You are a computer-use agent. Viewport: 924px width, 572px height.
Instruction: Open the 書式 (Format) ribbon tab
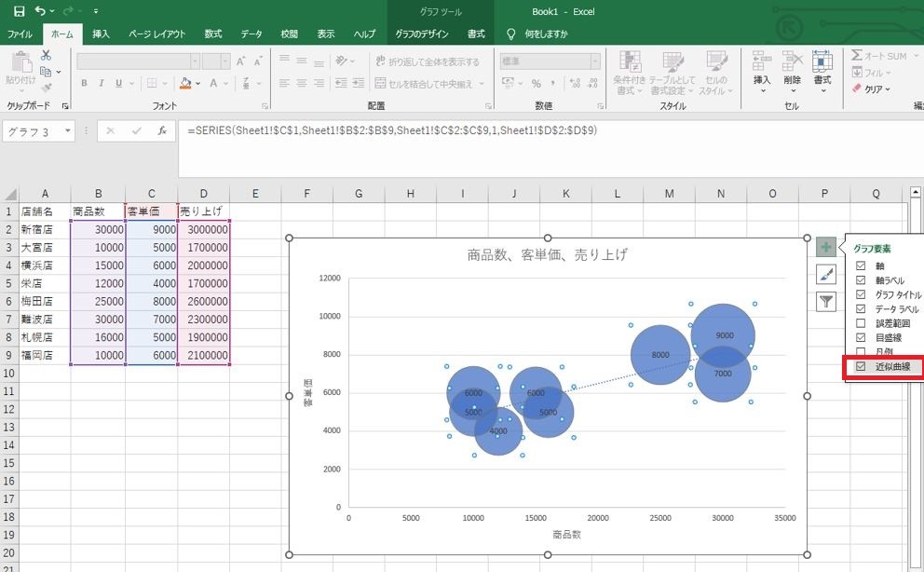(x=476, y=34)
